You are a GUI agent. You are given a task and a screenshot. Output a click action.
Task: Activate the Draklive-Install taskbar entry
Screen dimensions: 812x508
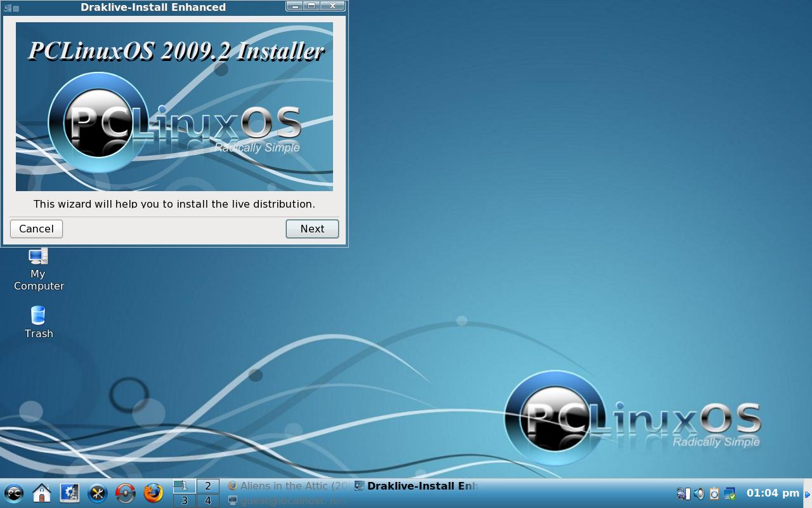tap(416, 486)
